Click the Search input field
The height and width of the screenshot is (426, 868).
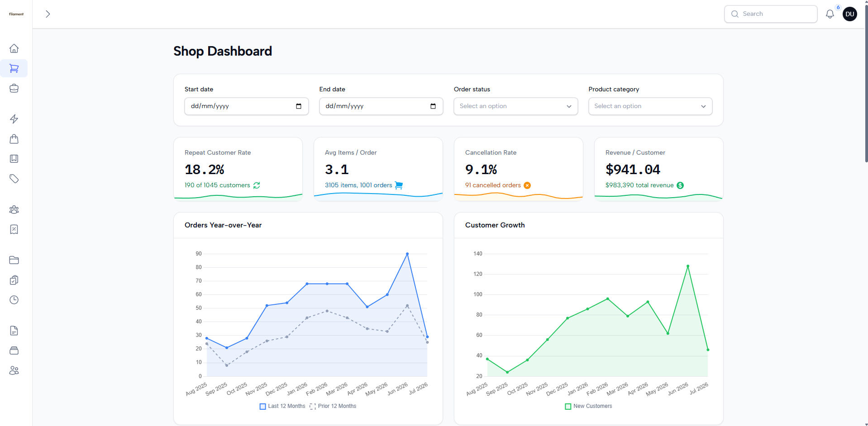pyautogui.click(x=771, y=14)
